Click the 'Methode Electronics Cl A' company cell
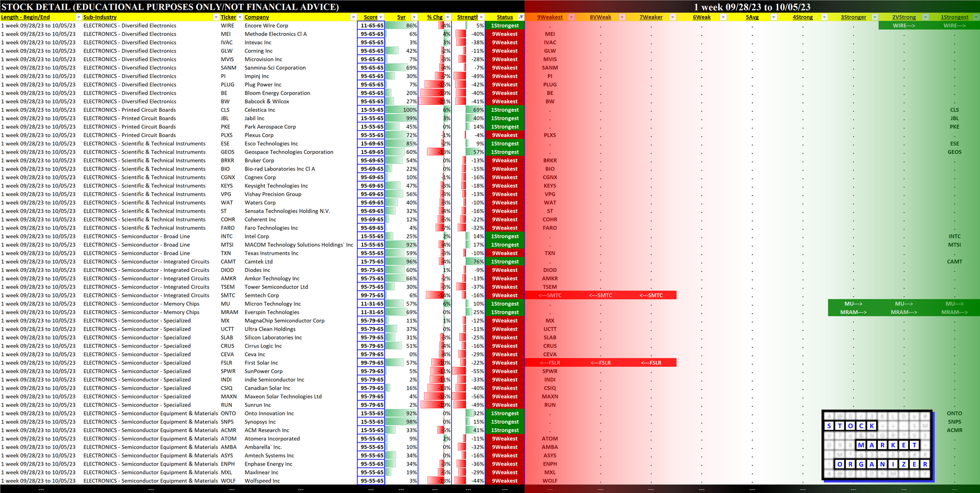Viewport: 980px width, 493px height. click(275, 34)
